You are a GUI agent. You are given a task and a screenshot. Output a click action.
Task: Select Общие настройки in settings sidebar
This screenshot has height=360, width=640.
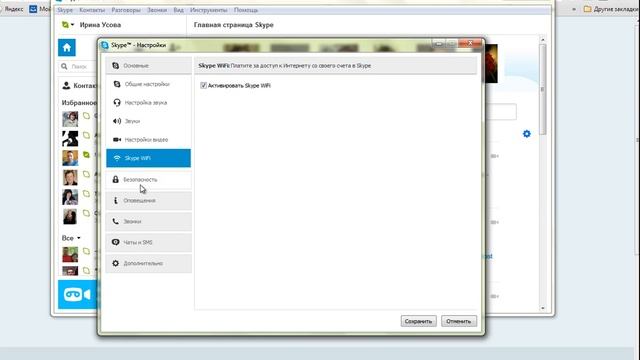(x=149, y=84)
